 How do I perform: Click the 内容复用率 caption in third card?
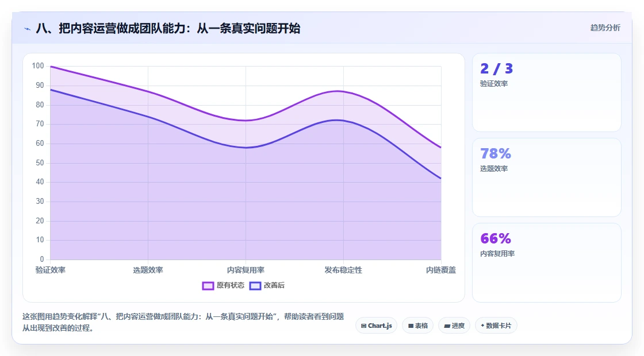tap(497, 253)
